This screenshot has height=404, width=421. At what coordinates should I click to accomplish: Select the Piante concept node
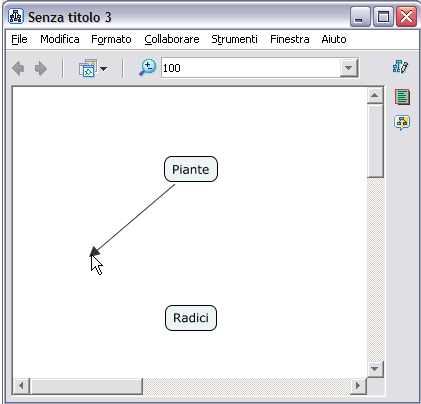[x=191, y=169]
